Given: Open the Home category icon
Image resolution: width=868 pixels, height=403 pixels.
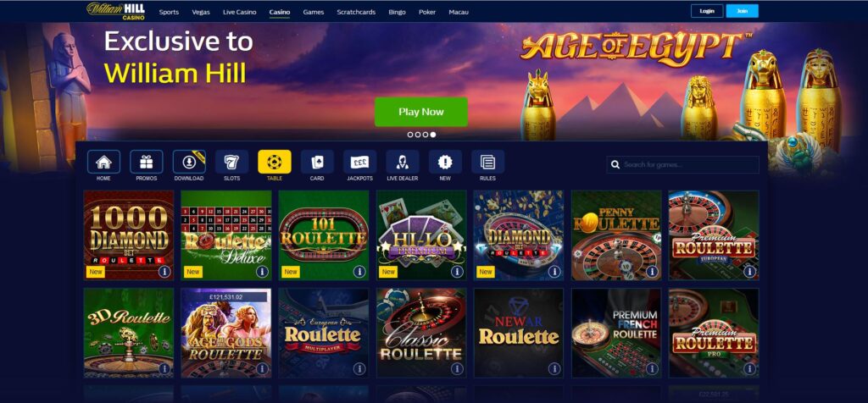Looking at the screenshot, I should 103,162.
